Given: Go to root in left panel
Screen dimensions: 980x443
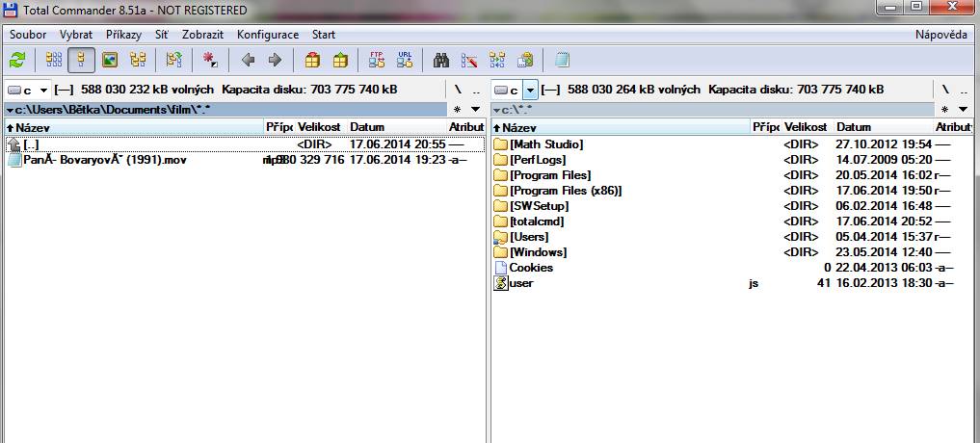Looking at the screenshot, I should pos(458,90).
